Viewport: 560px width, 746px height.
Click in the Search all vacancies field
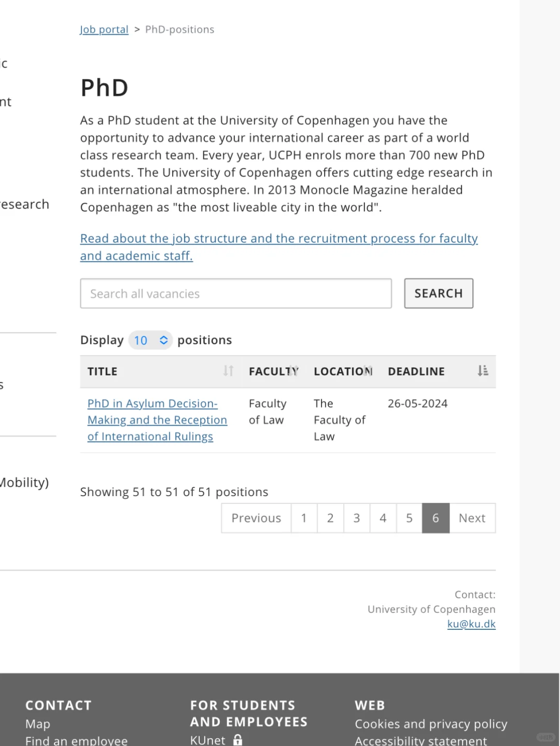(x=236, y=293)
